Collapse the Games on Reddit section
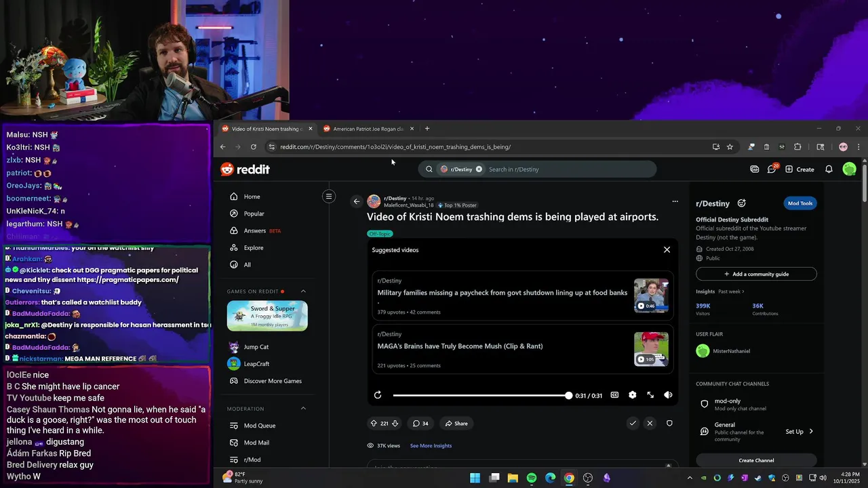The height and width of the screenshot is (488, 868). point(303,291)
